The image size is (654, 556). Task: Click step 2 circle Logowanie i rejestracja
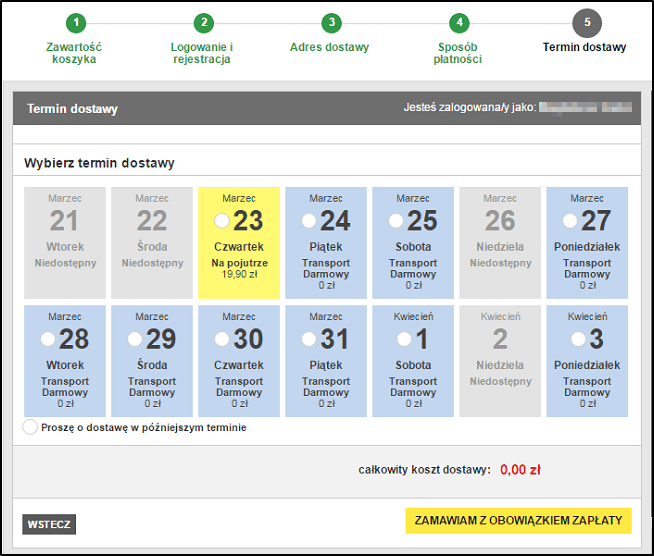[203, 22]
